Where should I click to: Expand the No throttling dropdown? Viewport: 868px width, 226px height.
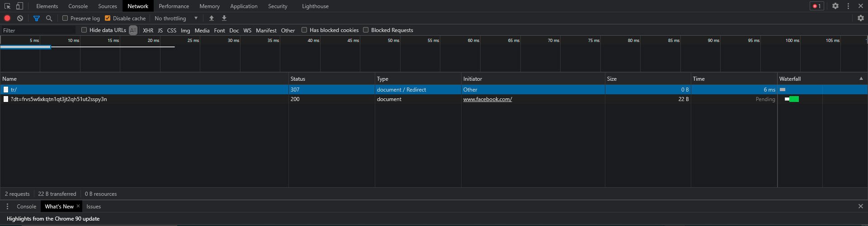click(176, 18)
